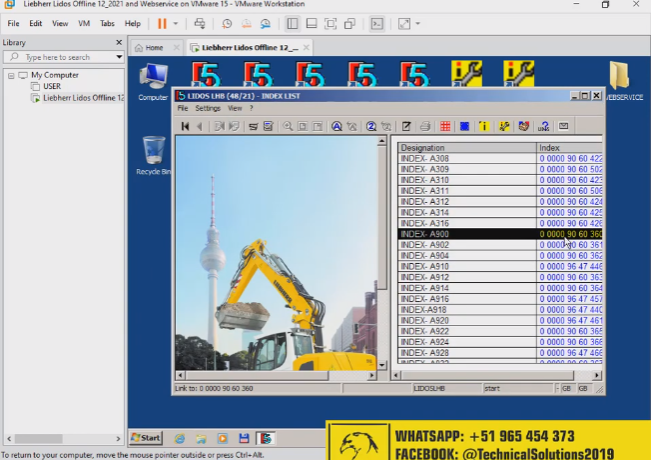
Task: Open the library search dropdown arrow
Action: (119, 57)
